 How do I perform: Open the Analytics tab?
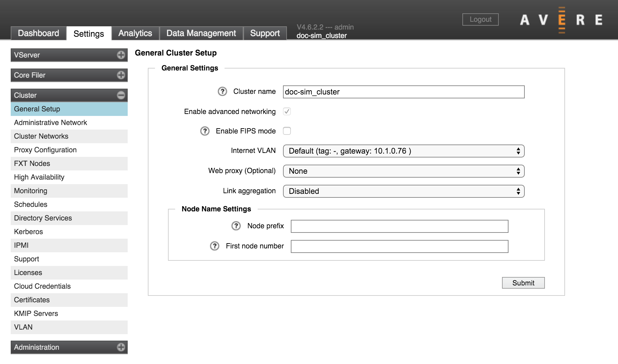[135, 33]
